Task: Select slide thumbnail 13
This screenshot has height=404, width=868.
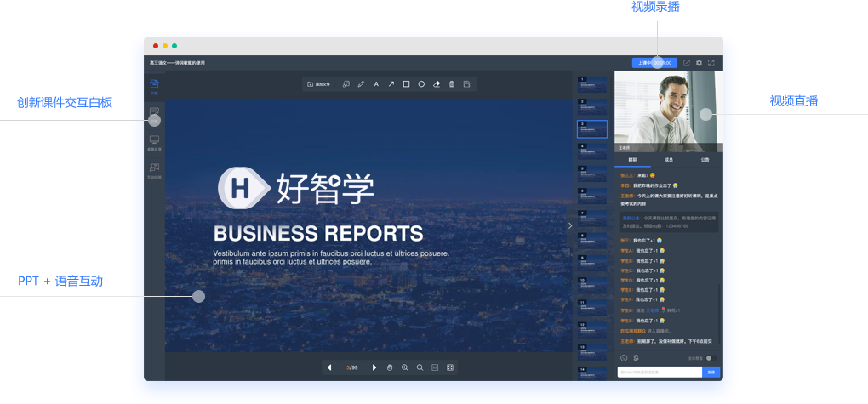Action: pos(592,352)
